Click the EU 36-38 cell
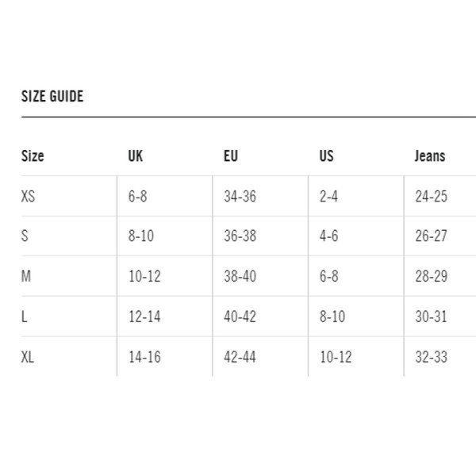The height and width of the screenshot is (476, 476). pyautogui.click(x=240, y=236)
